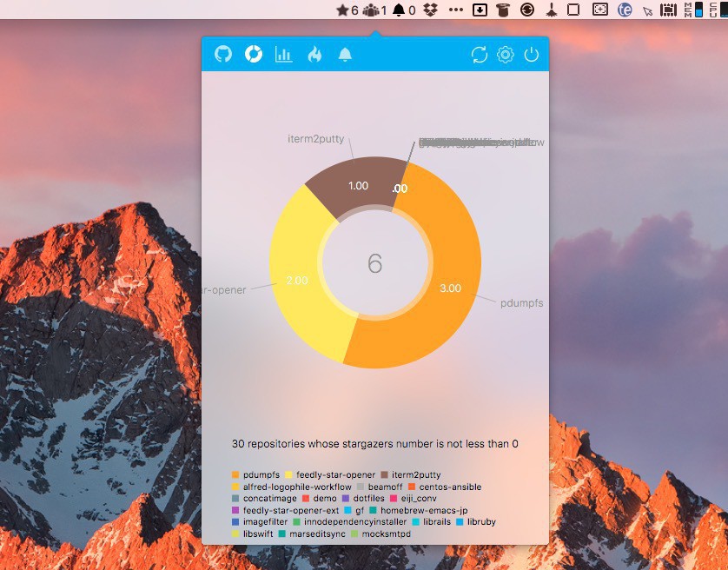Click the yellow chart segment labeled 2.00
The height and width of the screenshot is (570, 728).
(297, 281)
